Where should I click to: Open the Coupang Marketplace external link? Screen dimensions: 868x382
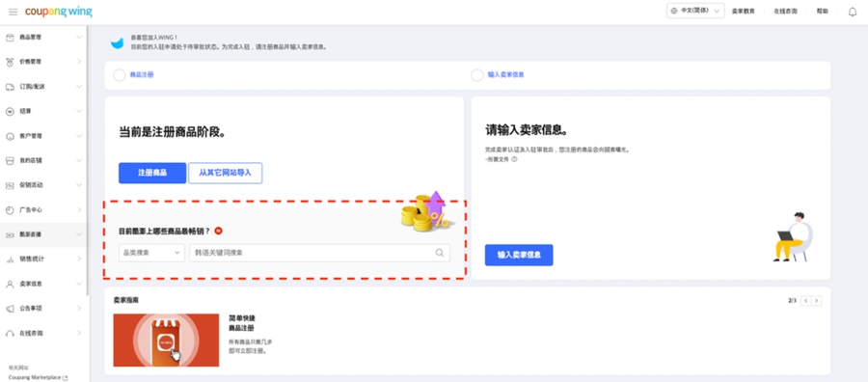tap(39, 377)
